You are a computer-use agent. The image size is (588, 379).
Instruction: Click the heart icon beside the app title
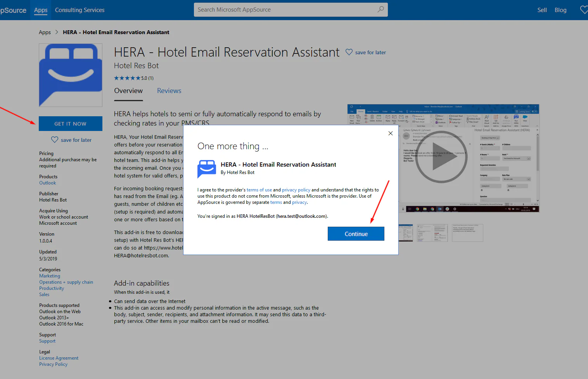(349, 52)
